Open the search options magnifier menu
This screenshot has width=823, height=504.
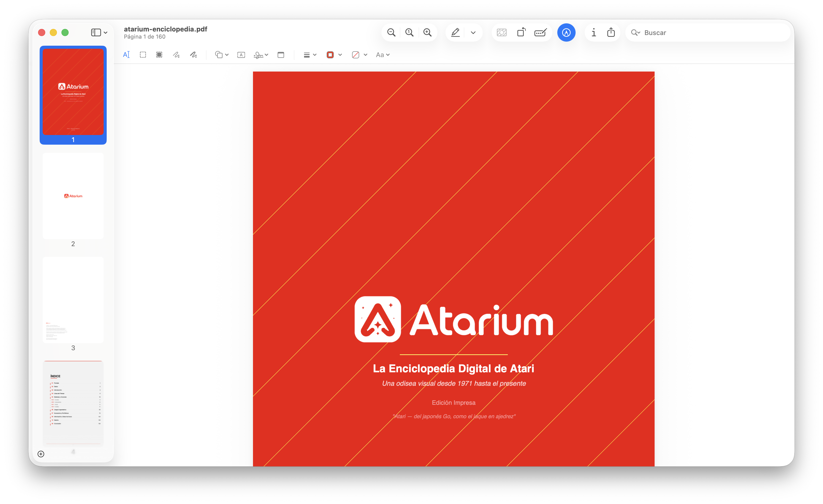point(635,33)
